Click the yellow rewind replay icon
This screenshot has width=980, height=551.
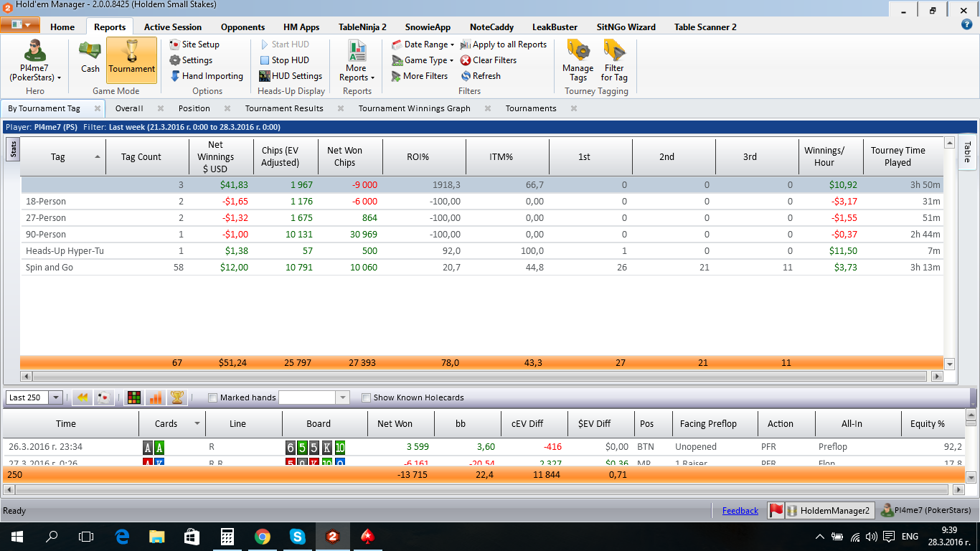pyautogui.click(x=83, y=397)
